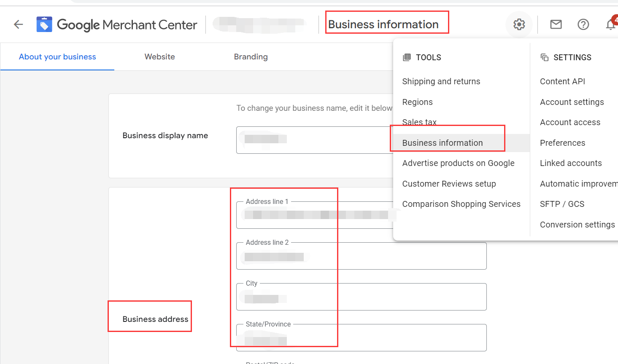Switch to the Website tab

[x=159, y=56]
